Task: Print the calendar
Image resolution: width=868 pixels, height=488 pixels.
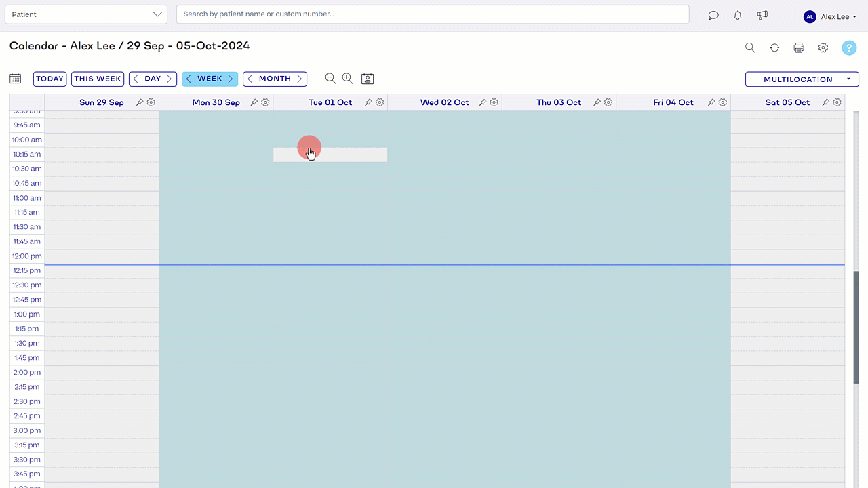Action: point(799,47)
